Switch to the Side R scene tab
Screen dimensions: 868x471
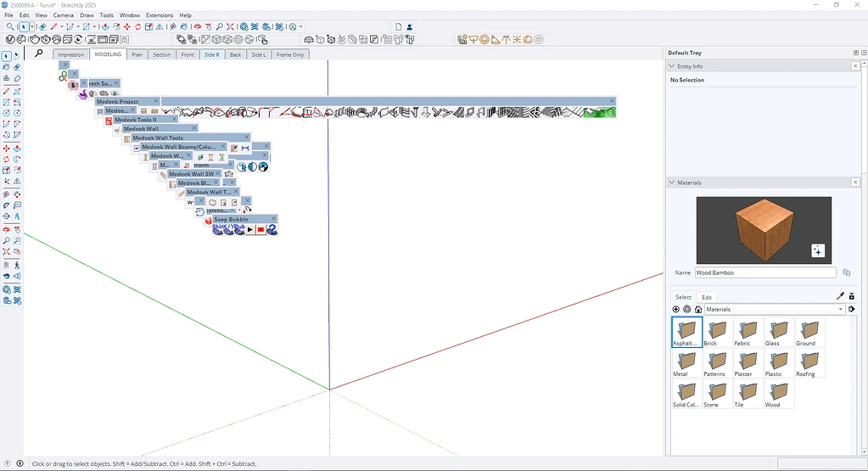tap(212, 54)
